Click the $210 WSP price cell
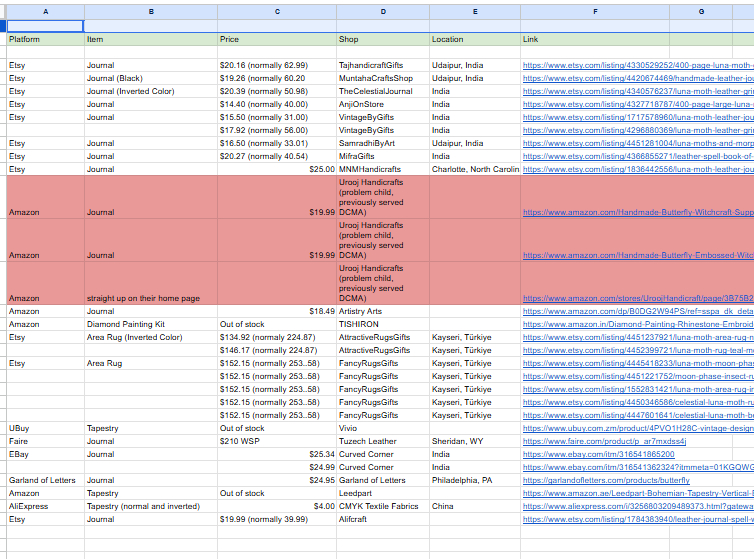The width and height of the screenshot is (754, 559). coord(240,441)
